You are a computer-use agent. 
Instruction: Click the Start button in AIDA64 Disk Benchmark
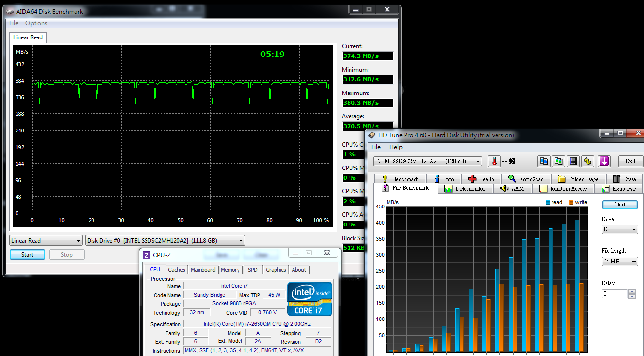point(27,255)
